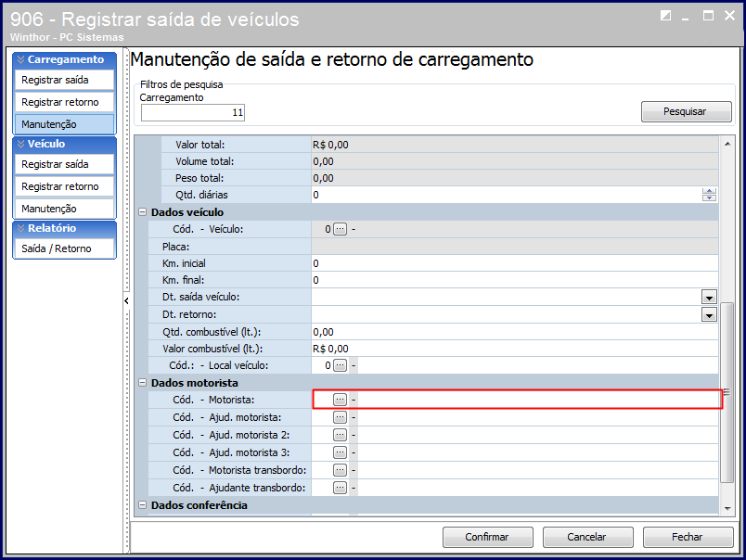Viewport: 746px width, 560px height.
Task: Click the Valor combustível (lt.) value field
Action: 514,349
